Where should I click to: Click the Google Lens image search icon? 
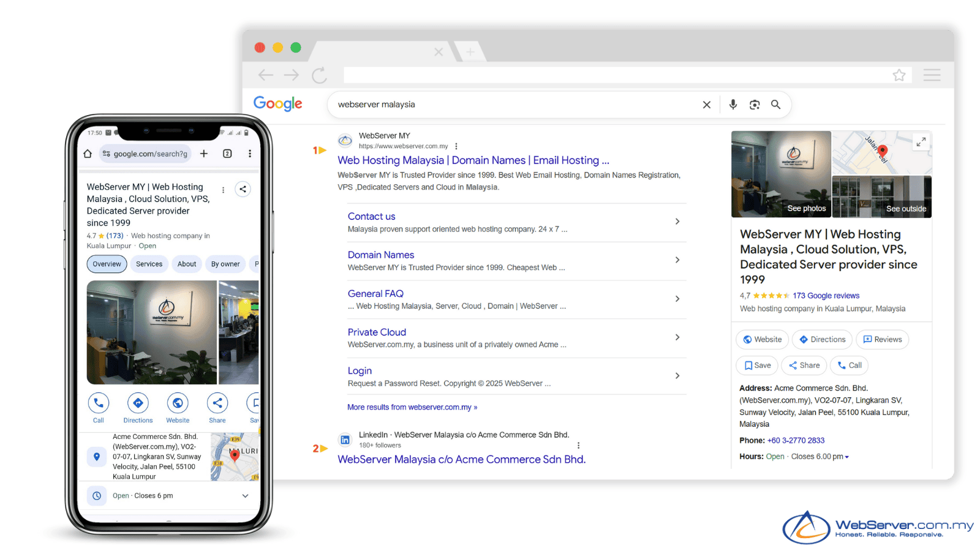tap(755, 105)
